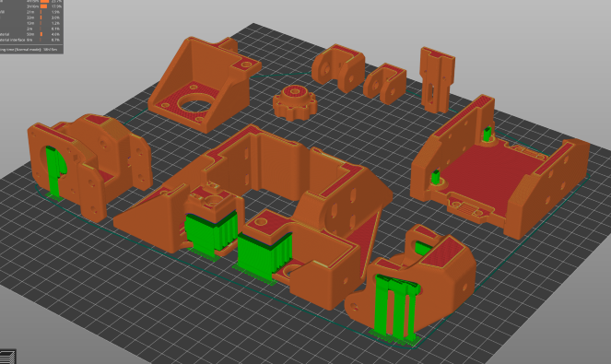This screenshot has height=364, width=611.
Task: Toggle the legend row showing 3.0%
Action: 30,18
